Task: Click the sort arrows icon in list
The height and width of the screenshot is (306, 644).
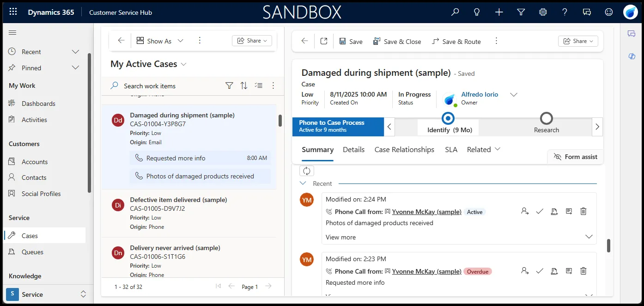Action: 244,86
